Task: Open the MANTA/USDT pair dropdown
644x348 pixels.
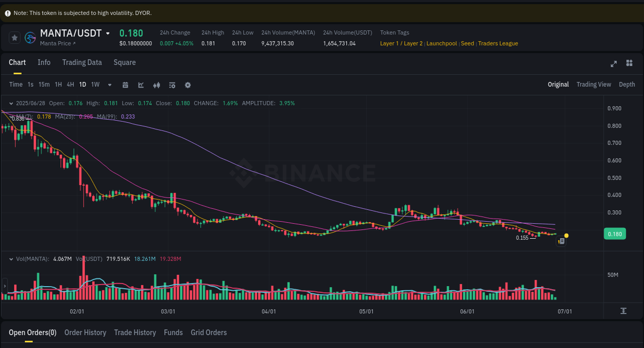Action: point(107,32)
